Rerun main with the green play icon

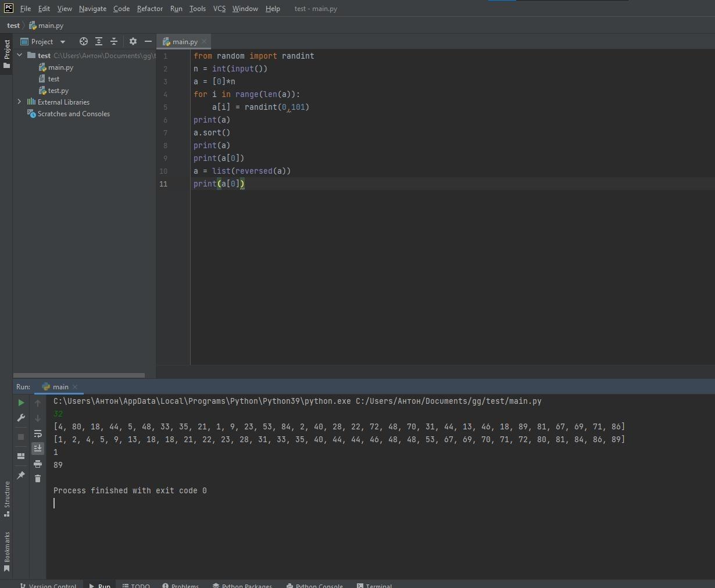coord(21,403)
